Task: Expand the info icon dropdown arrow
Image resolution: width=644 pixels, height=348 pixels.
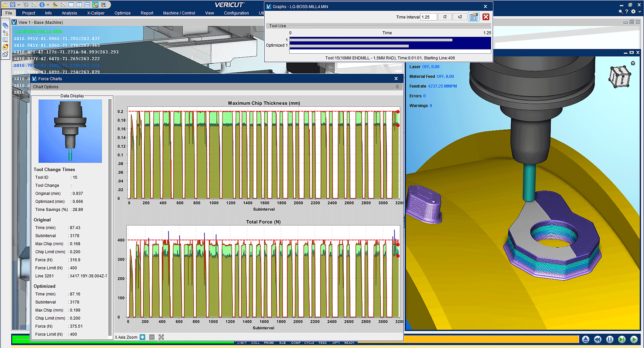Action: pyautogui.click(x=48, y=5)
